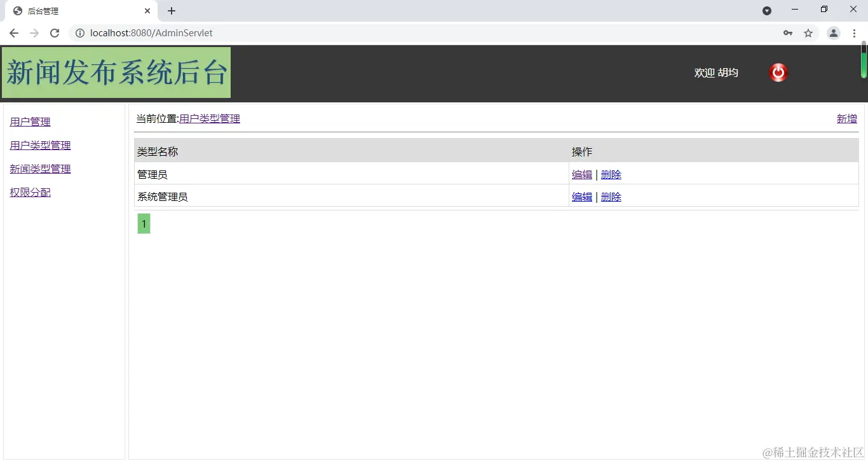Open 用户管理 in the sidebar
This screenshot has width=868, height=463.
click(x=31, y=121)
